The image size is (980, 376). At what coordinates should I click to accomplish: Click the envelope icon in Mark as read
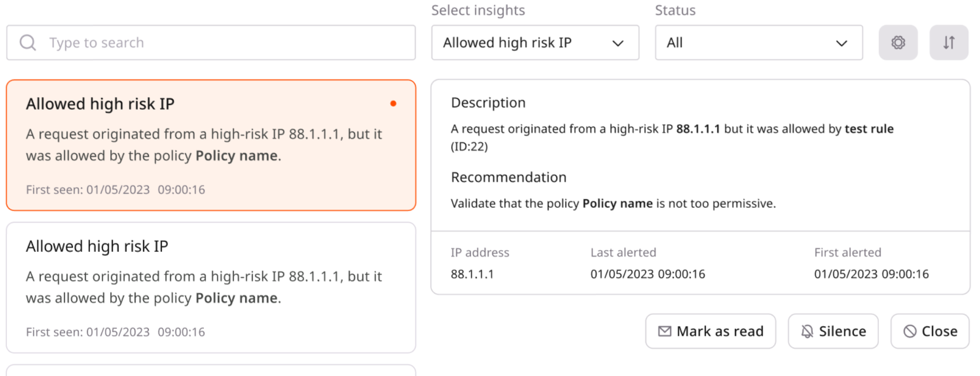tap(664, 331)
